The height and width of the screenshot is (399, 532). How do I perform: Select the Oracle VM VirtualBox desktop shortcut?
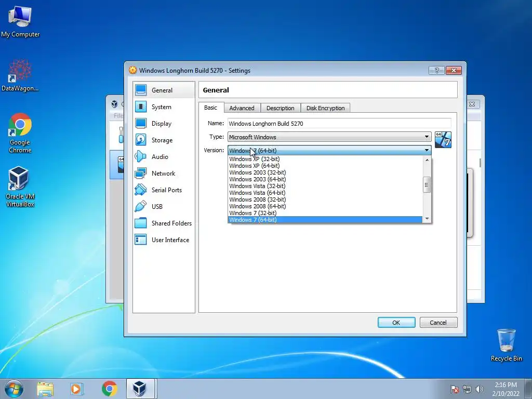[x=20, y=187]
